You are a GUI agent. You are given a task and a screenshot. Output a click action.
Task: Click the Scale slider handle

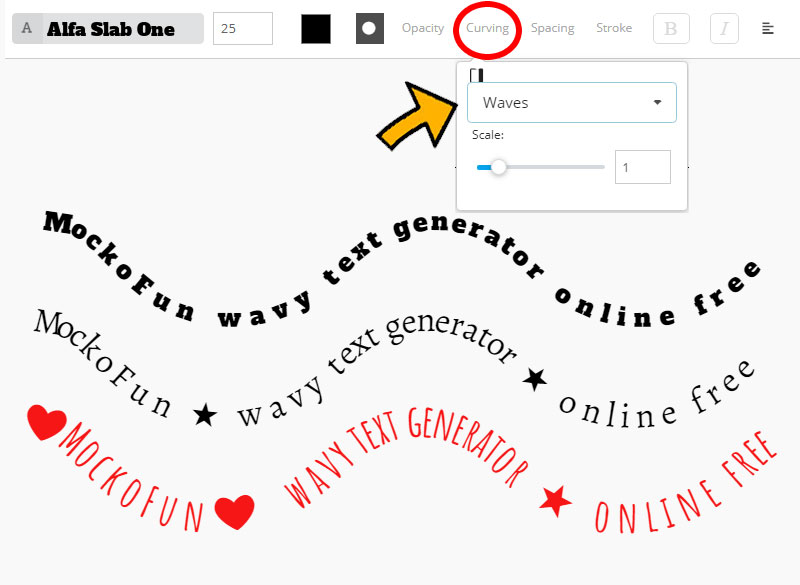coord(498,167)
